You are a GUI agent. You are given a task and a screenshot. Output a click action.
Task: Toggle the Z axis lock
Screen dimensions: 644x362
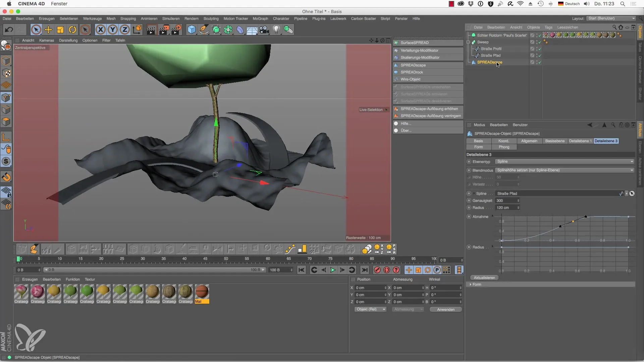(125, 29)
